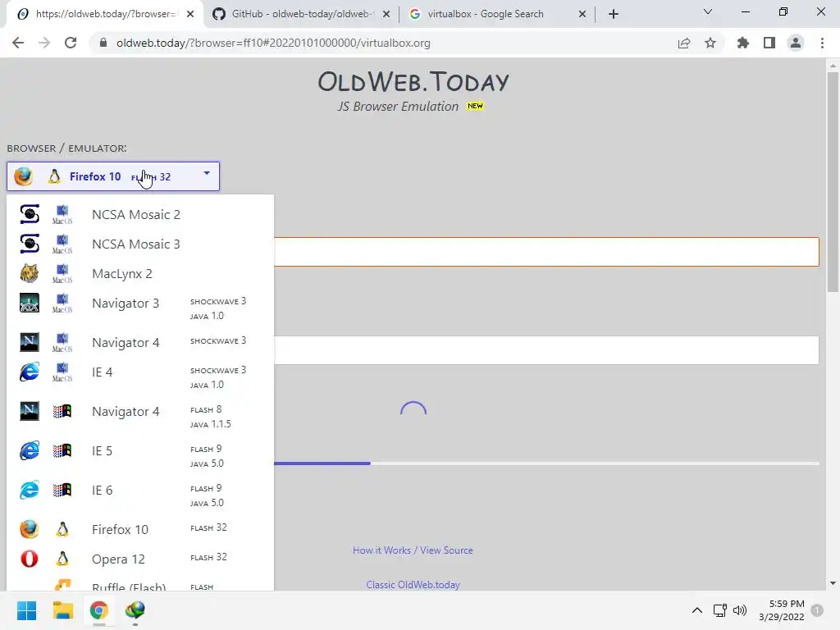Open File Explorer from the taskbar
This screenshot has height=630, width=840.
(x=62, y=610)
